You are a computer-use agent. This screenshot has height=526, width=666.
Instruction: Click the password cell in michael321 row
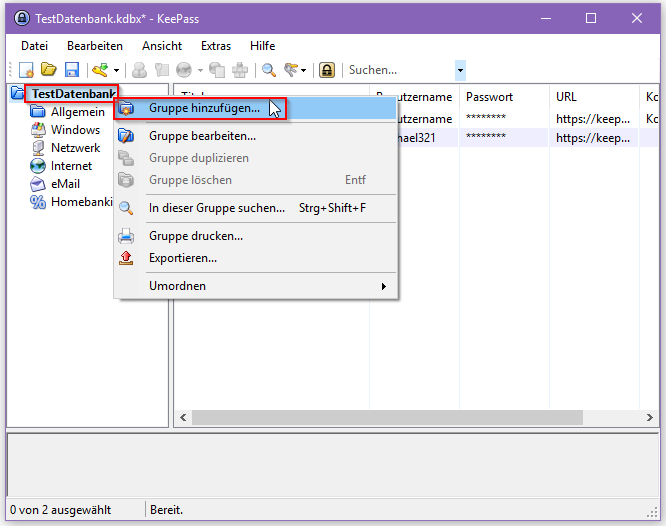tap(504, 138)
